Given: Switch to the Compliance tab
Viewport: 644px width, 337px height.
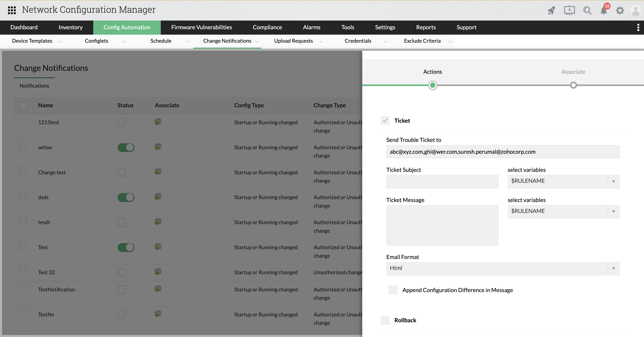Looking at the screenshot, I should 267,27.
